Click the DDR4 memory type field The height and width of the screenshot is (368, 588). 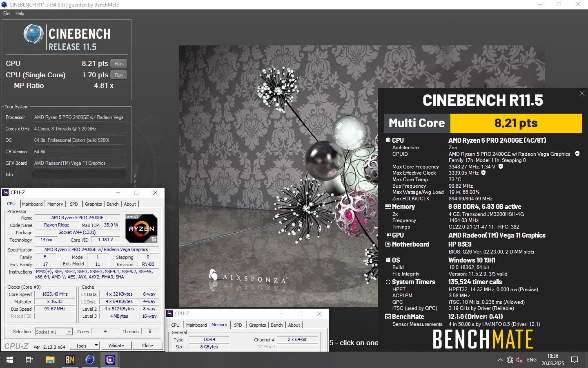[209, 339]
